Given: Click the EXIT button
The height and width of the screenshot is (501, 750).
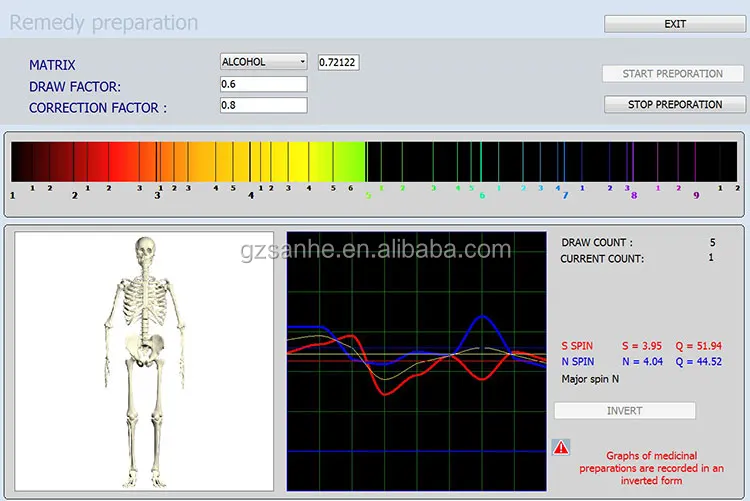Looking at the screenshot, I should 675,24.
